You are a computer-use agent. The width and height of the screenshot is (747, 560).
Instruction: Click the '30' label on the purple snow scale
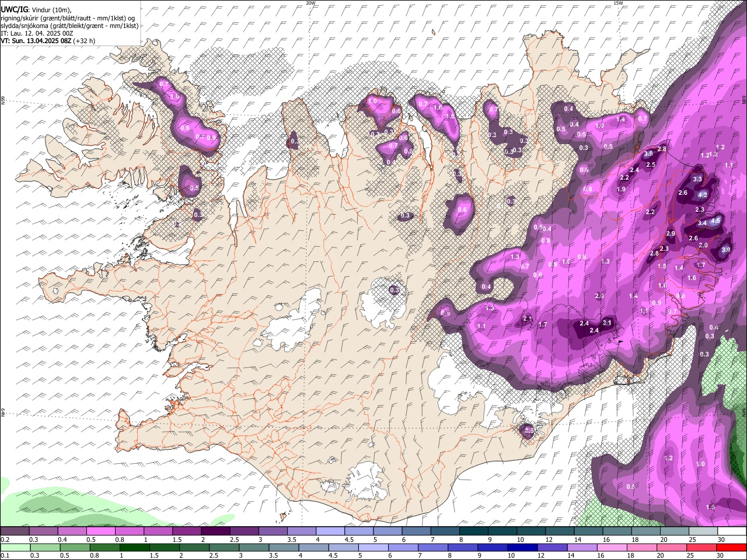point(721,540)
